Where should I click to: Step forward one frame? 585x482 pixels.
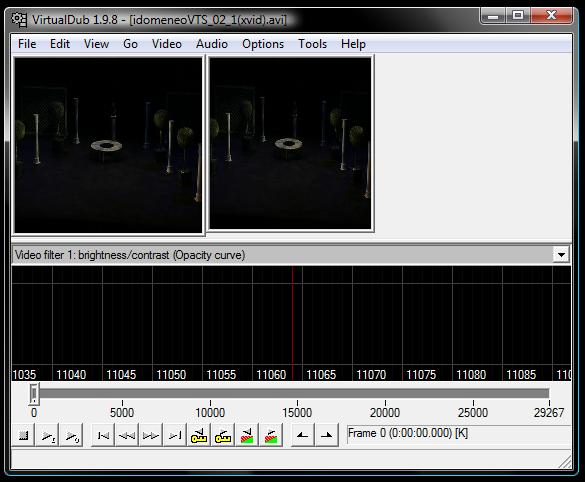pos(151,435)
